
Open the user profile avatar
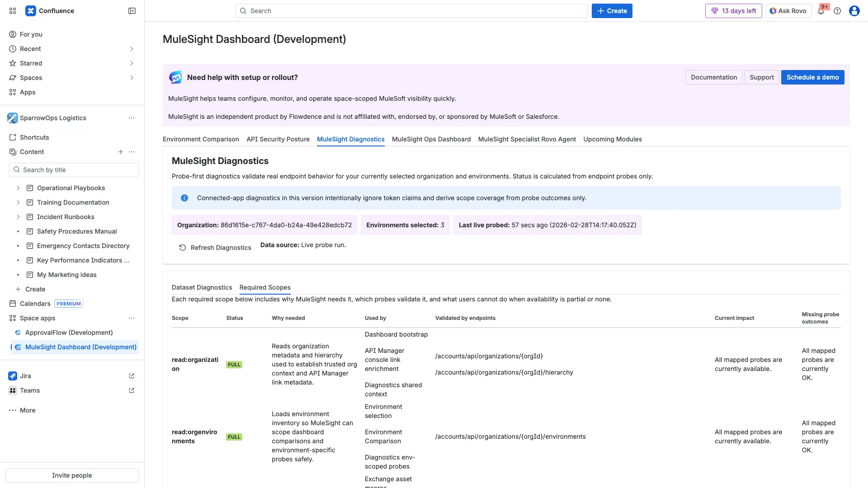pos(854,11)
